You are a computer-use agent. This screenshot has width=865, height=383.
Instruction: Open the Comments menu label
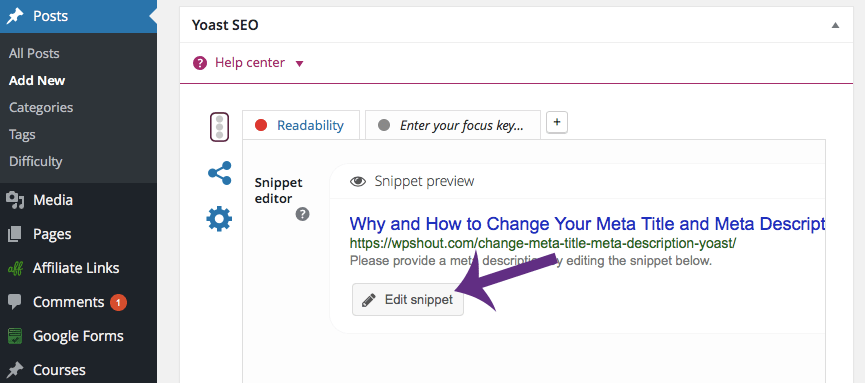tap(68, 302)
